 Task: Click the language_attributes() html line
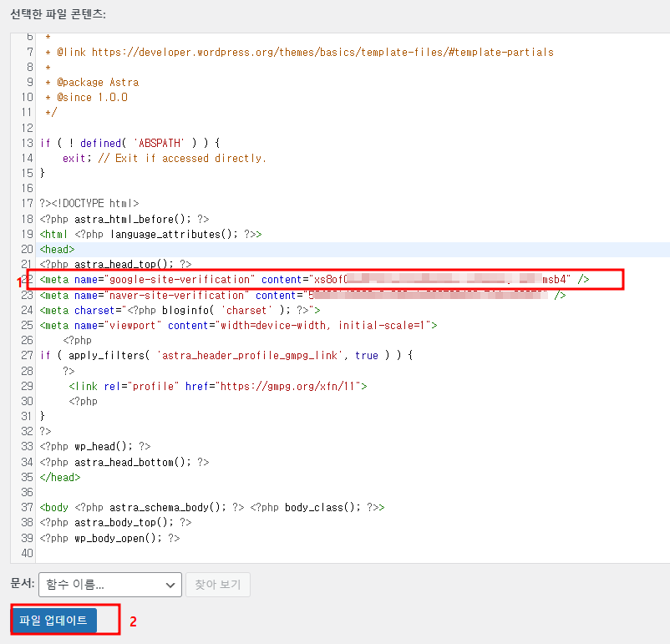(151, 234)
